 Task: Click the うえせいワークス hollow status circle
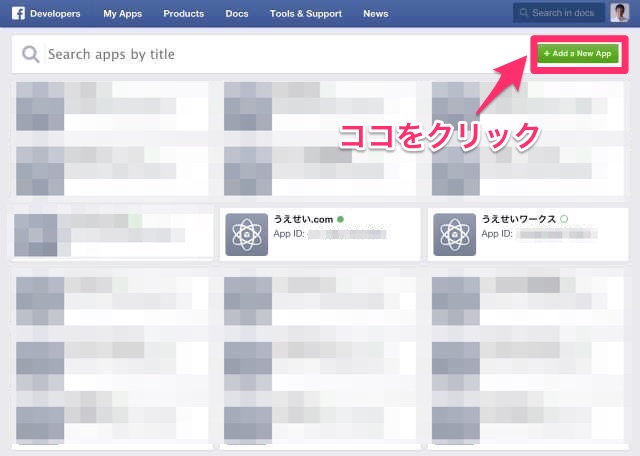tap(564, 219)
